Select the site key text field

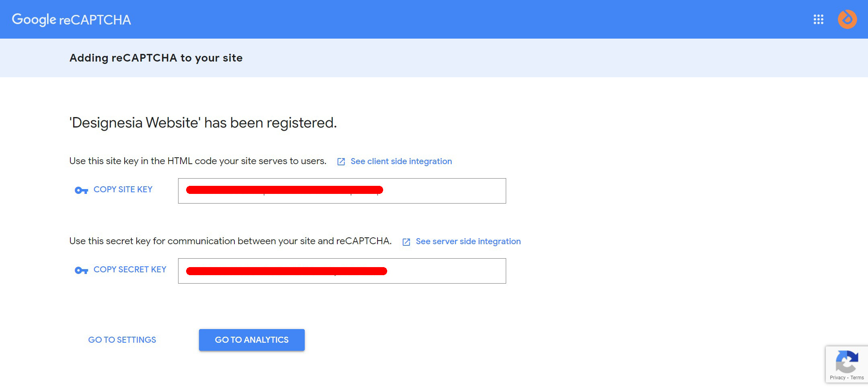[342, 191]
